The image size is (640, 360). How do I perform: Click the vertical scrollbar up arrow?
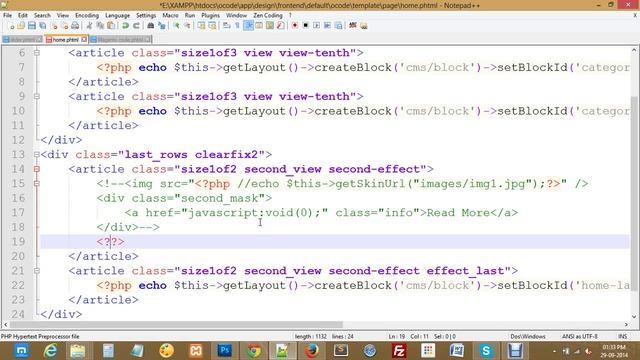tap(634, 51)
